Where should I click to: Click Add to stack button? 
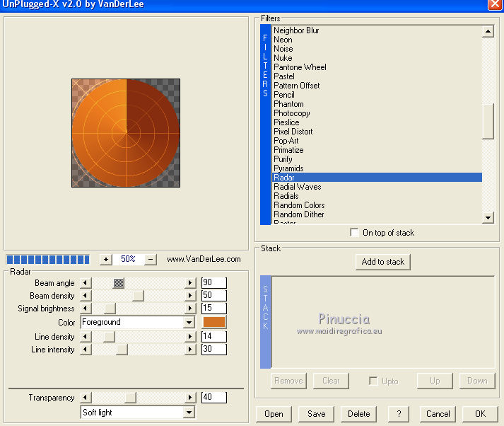point(383,262)
